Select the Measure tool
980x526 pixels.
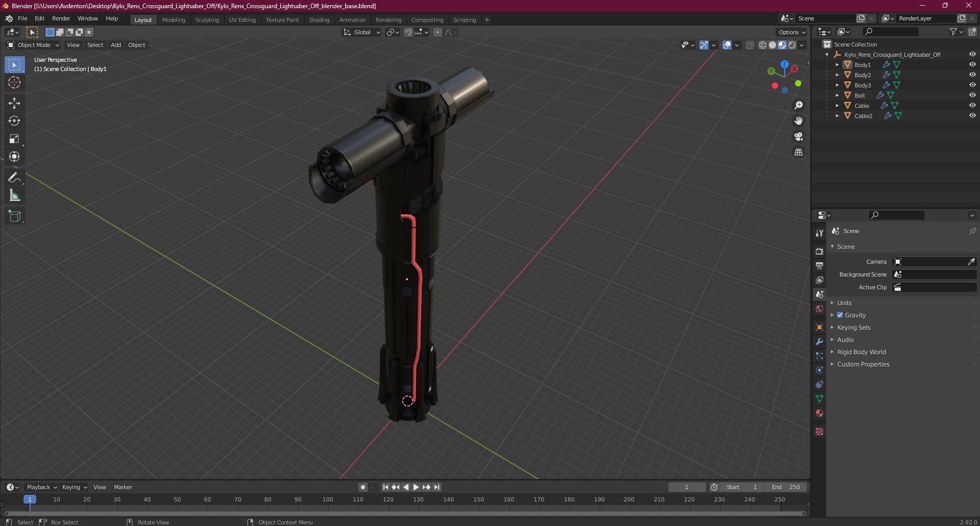[14, 195]
